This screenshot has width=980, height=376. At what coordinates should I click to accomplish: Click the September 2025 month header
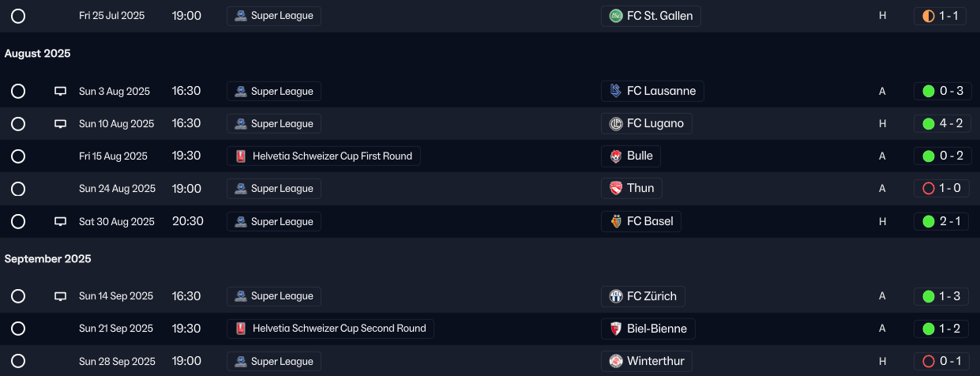tap(47, 259)
